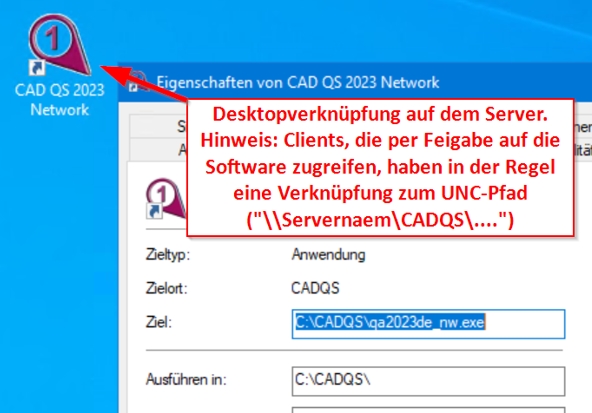Open the tab ending in 'lität' on the right
592x413 pixels.
point(583,150)
